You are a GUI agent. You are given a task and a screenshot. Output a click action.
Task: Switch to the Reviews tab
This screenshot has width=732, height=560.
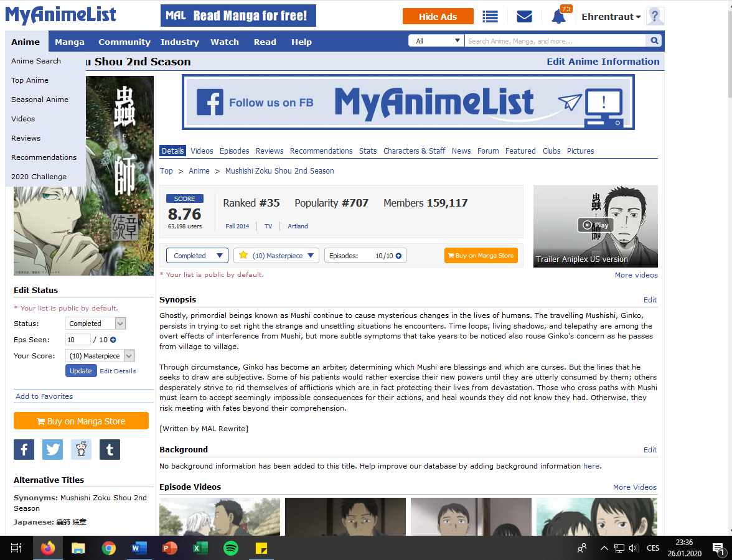click(x=270, y=151)
